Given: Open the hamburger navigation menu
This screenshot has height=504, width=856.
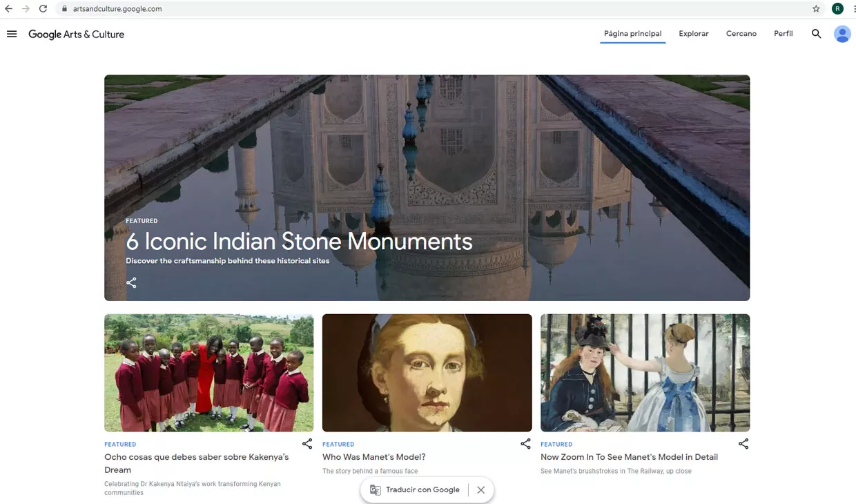Looking at the screenshot, I should (x=12, y=34).
